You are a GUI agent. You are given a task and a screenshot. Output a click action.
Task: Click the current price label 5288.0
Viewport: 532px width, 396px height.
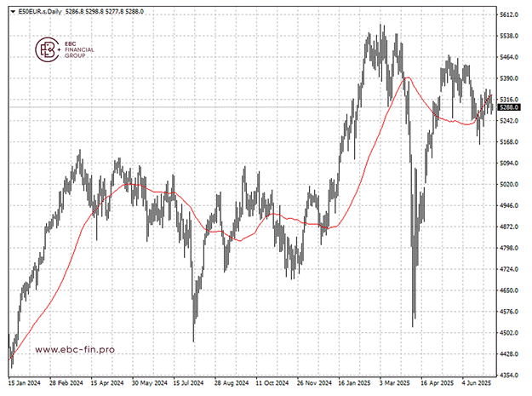tap(509, 107)
